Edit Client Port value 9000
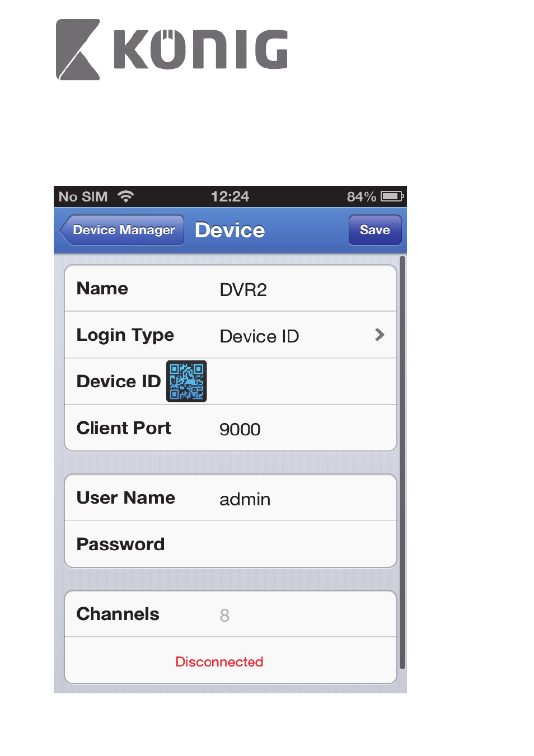 [240, 429]
